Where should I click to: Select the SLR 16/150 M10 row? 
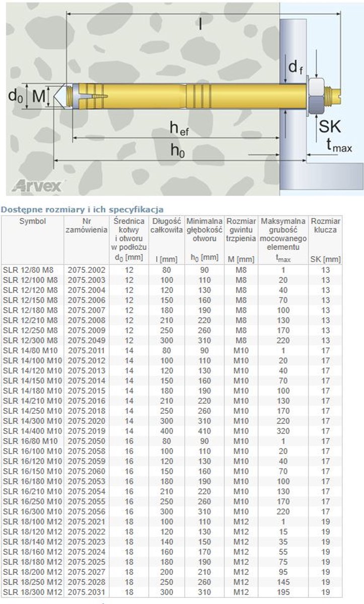tap(172, 472)
